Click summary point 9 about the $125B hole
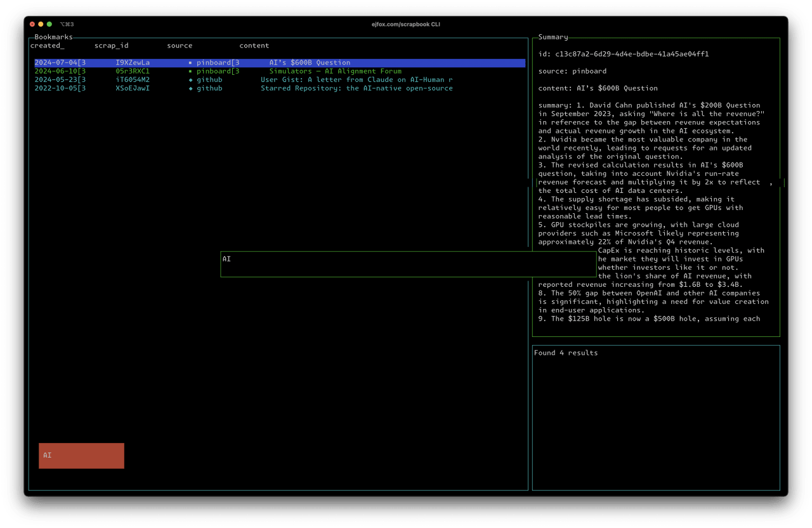 pyautogui.click(x=649, y=319)
